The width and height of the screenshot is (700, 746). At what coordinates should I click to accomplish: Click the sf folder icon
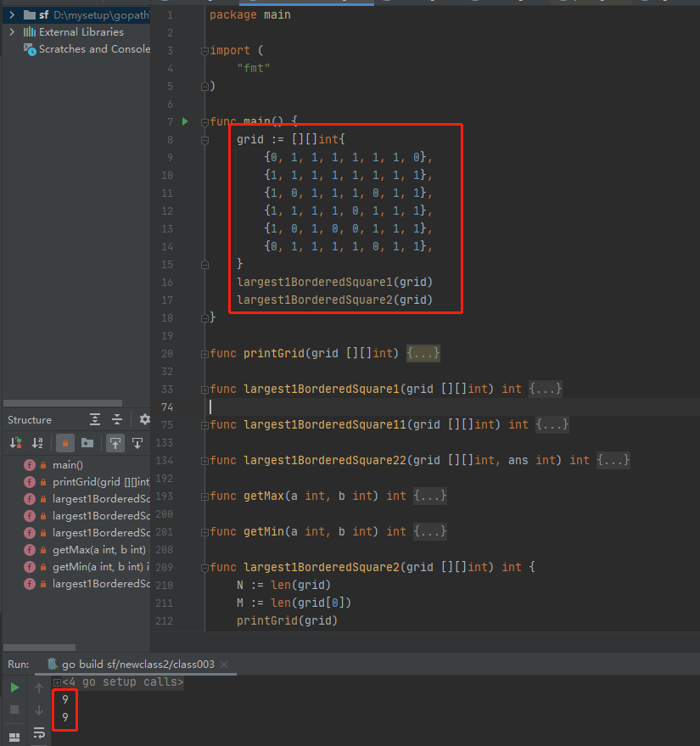(x=30, y=14)
